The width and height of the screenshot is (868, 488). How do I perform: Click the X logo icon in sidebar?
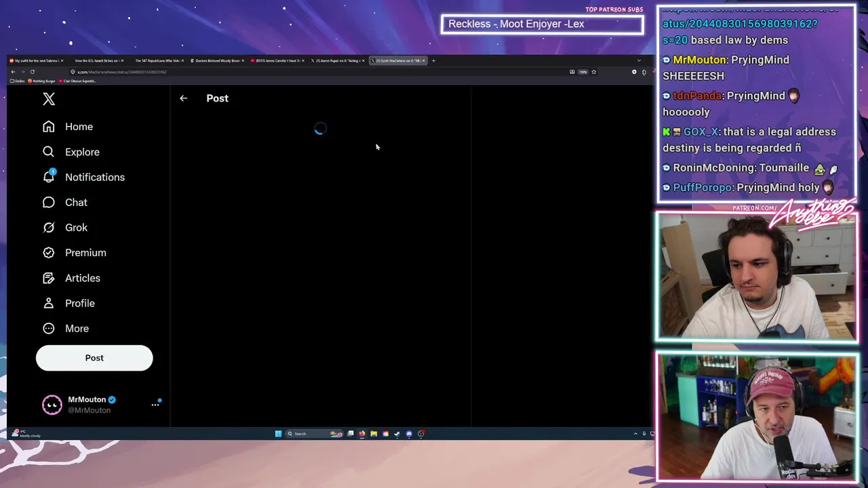[x=49, y=99]
